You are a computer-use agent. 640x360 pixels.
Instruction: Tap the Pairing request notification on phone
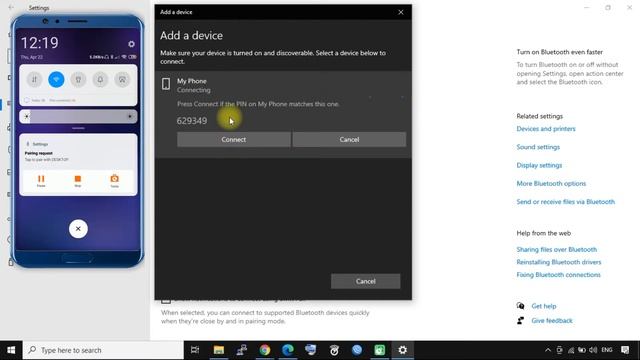coord(78,153)
